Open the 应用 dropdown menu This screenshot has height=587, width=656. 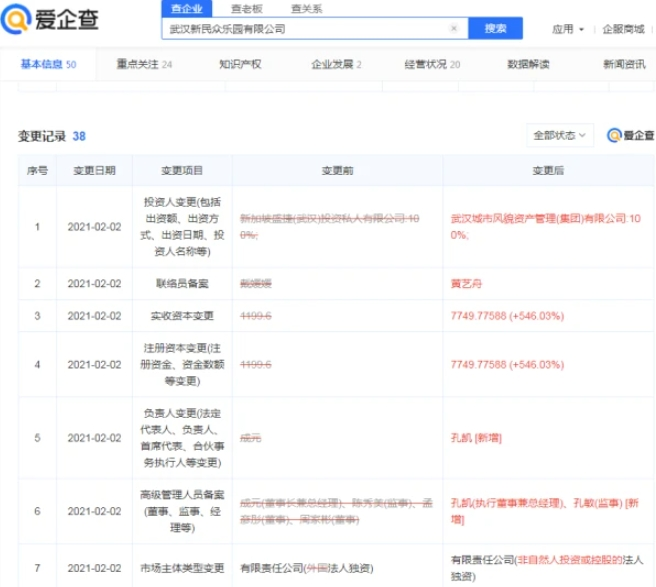[568, 29]
